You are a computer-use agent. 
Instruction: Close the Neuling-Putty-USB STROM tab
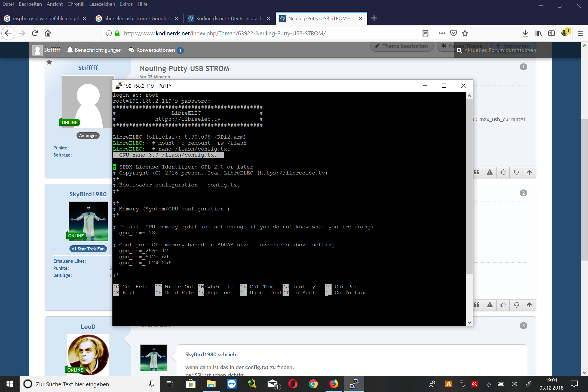point(360,19)
